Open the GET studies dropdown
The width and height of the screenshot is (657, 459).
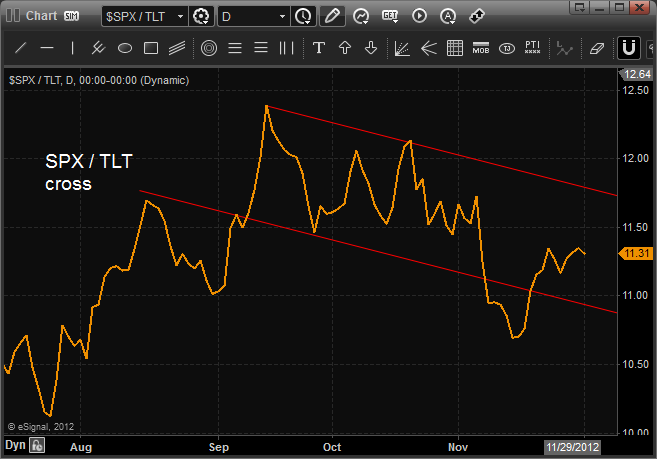390,16
